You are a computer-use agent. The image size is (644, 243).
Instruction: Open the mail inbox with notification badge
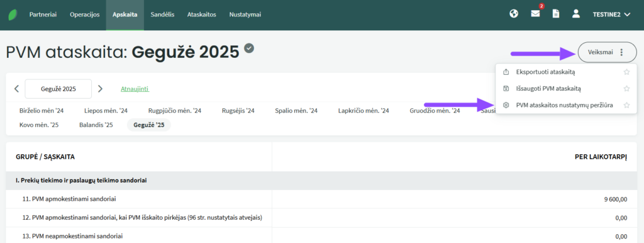tap(535, 14)
